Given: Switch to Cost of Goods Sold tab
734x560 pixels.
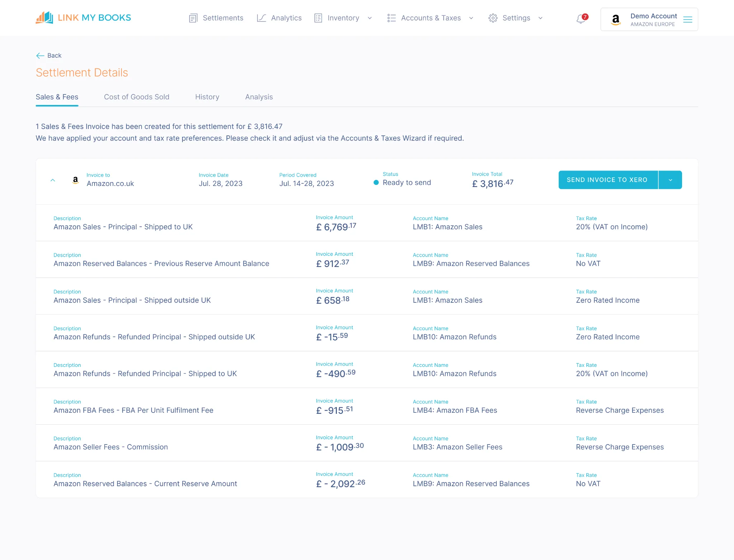Looking at the screenshot, I should pos(137,97).
